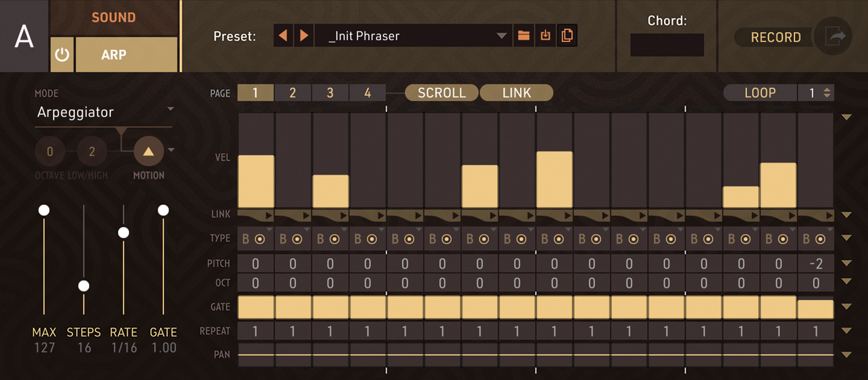This screenshot has width=868, height=380.
Task: Click the link arrow icon of step 16
Action: tap(829, 216)
